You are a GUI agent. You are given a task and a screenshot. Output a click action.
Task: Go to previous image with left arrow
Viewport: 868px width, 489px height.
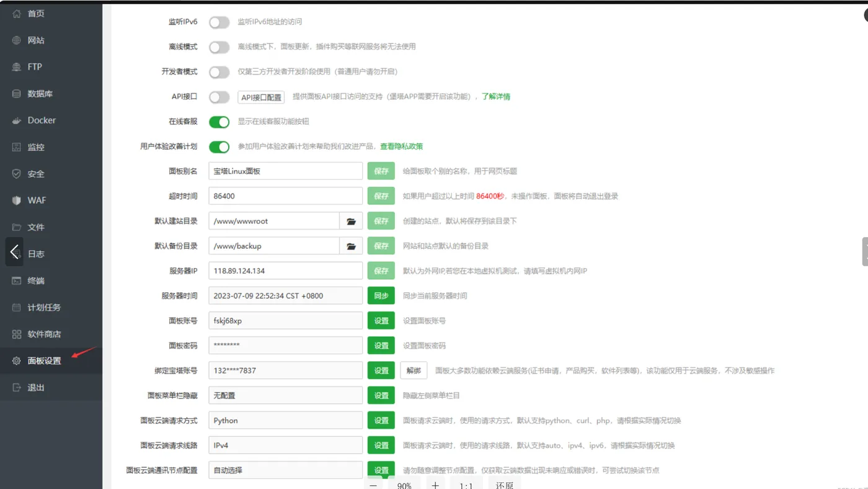(x=14, y=251)
